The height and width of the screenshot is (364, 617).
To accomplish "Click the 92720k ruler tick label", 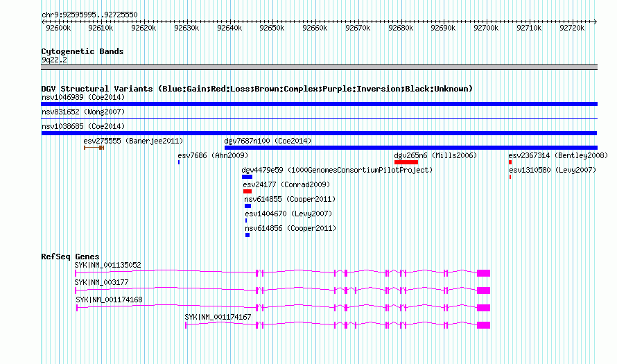I will pos(572,28).
